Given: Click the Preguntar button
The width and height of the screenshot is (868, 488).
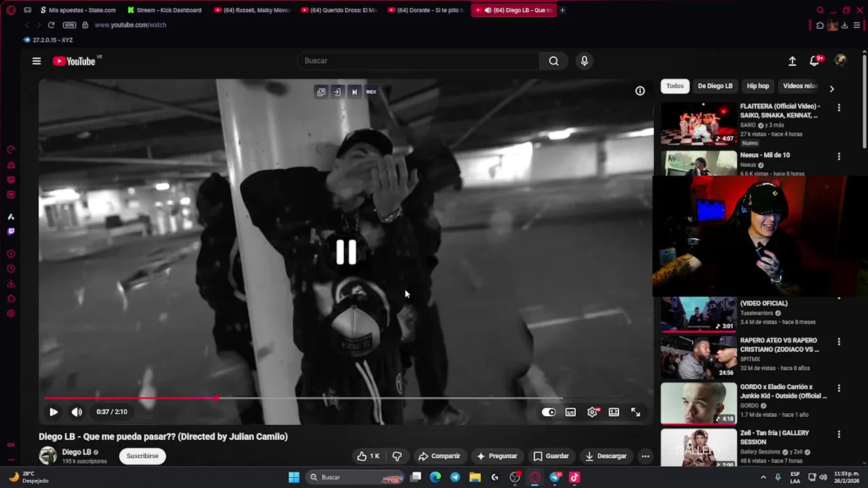Looking at the screenshot, I should tap(497, 456).
